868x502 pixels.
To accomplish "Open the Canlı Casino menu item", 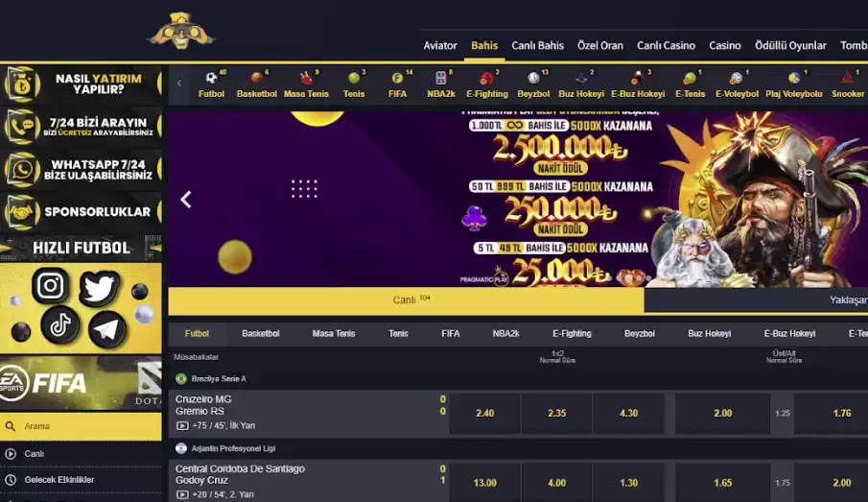I will click(666, 45).
